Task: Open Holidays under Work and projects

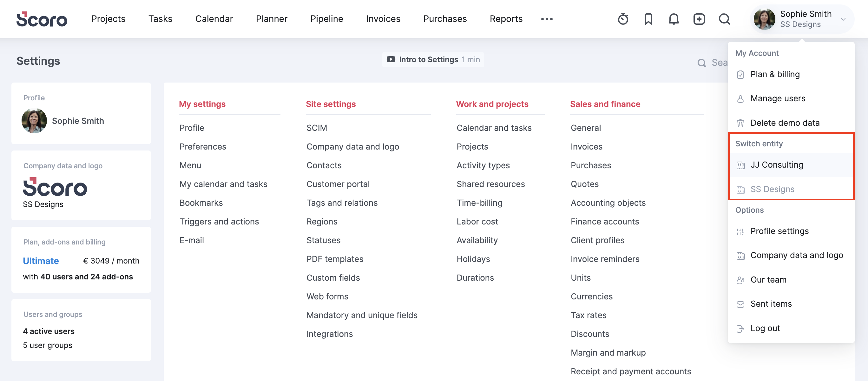Action: [473, 259]
